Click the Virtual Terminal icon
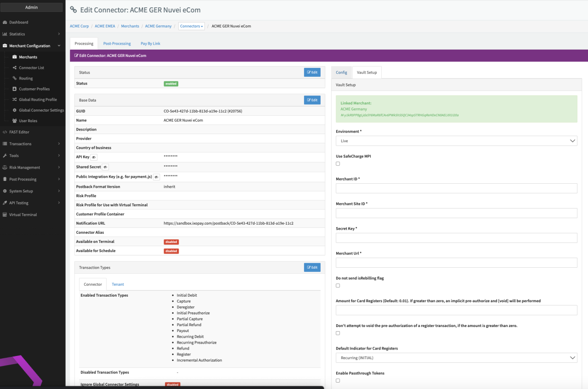The image size is (588, 389). click(x=5, y=215)
